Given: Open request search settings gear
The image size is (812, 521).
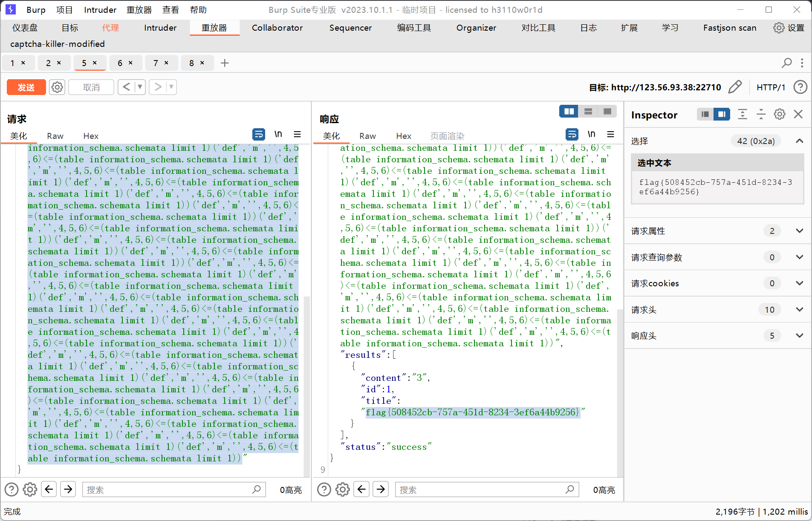Looking at the screenshot, I should pyautogui.click(x=30, y=489).
